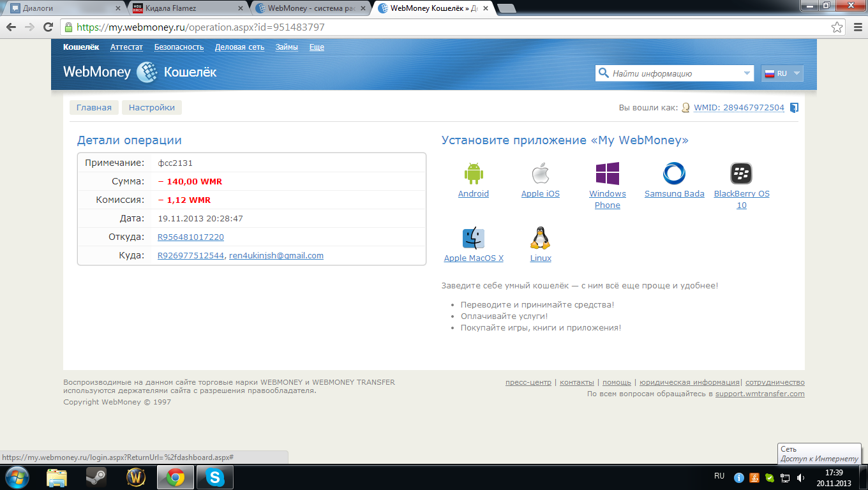This screenshot has width=868, height=490.
Task: Click the ren4ukinjsh@gmail.com link
Action: pos(276,255)
